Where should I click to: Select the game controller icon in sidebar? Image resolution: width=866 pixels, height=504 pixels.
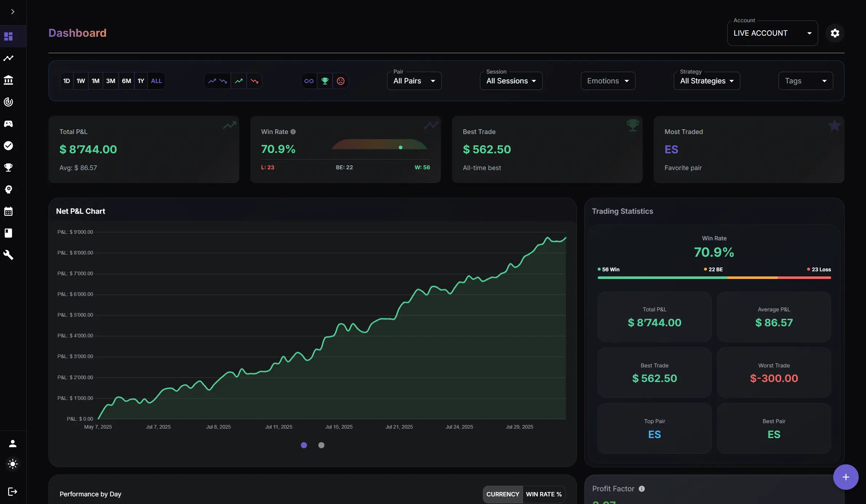[8, 124]
